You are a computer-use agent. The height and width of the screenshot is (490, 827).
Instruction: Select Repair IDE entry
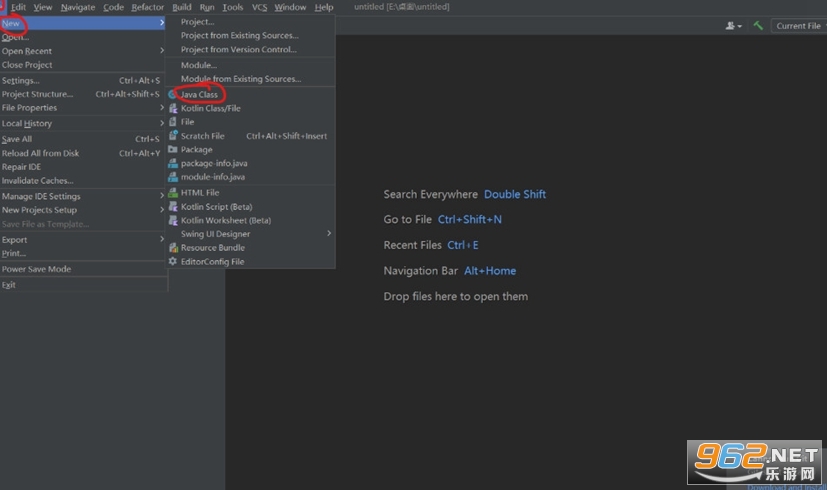pyautogui.click(x=83, y=167)
